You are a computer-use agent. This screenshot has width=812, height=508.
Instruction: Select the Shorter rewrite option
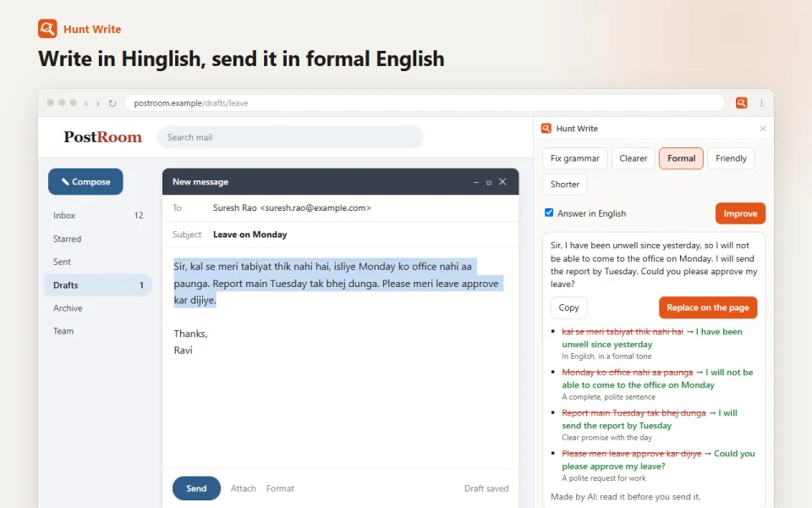[565, 184]
